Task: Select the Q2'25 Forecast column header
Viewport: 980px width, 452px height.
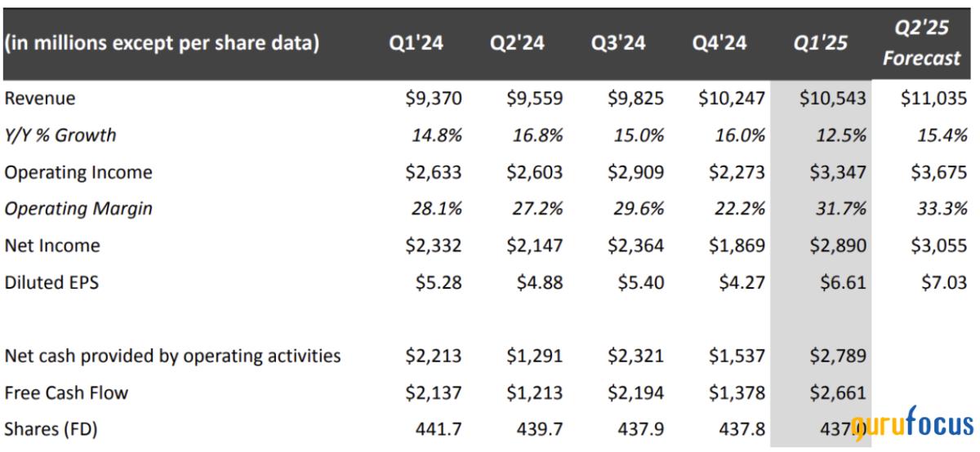Action: tap(921, 43)
